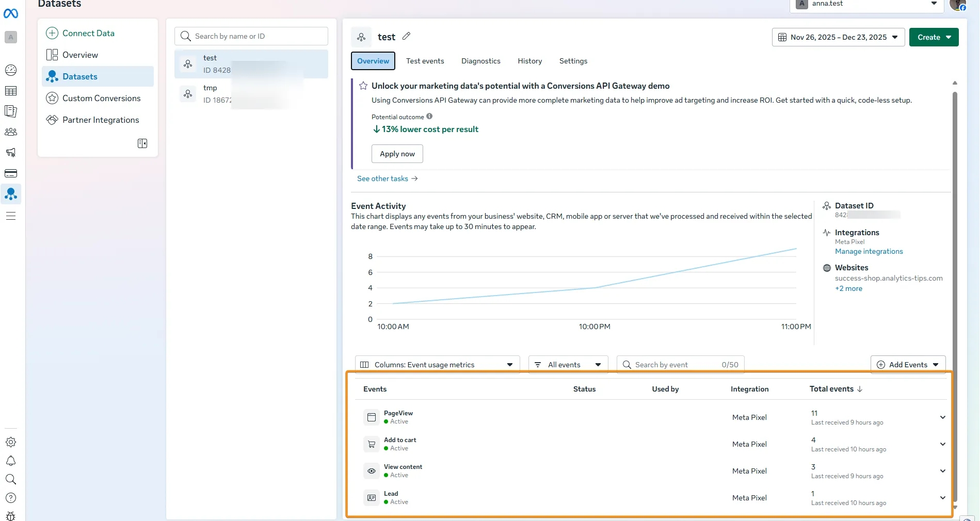Open megaphone advertising icon in left rail
980x521 pixels.
(x=11, y=153)
